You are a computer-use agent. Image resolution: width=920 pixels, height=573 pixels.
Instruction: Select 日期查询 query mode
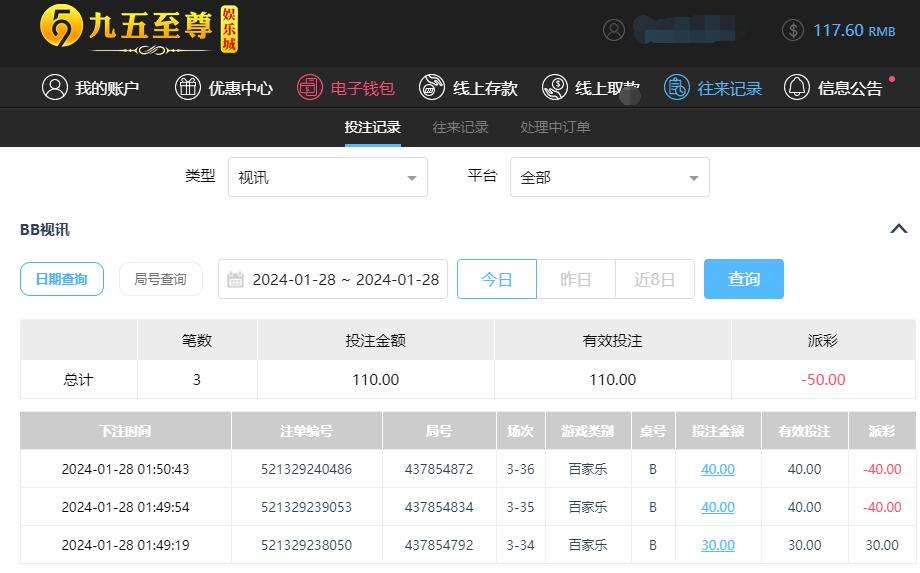pos(62,279)
